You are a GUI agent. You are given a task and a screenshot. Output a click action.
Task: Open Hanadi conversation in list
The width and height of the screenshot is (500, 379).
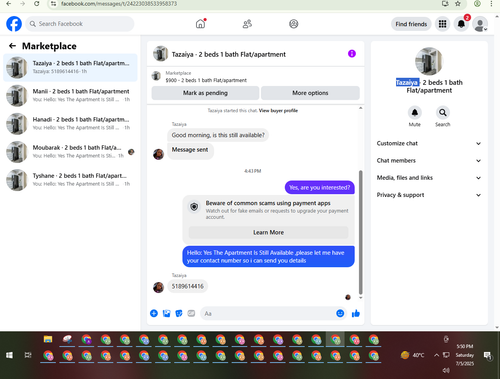[x=70, y=124]
